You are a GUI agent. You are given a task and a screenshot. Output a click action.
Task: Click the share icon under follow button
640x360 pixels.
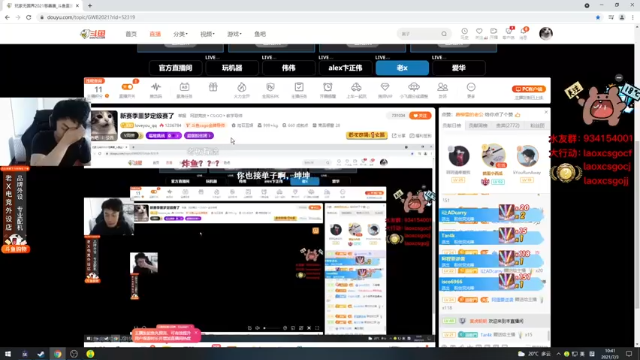(x=399, y=136)
